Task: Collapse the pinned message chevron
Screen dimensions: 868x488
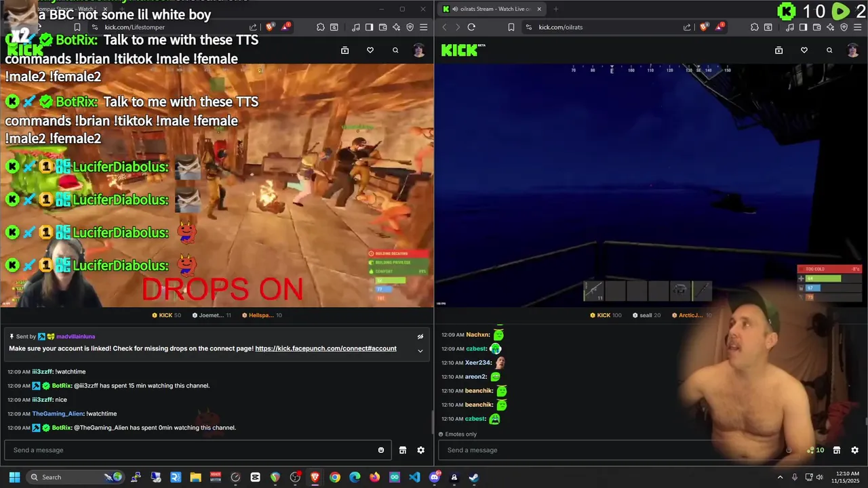Action: pyautogui.click(x=420, y=350)
